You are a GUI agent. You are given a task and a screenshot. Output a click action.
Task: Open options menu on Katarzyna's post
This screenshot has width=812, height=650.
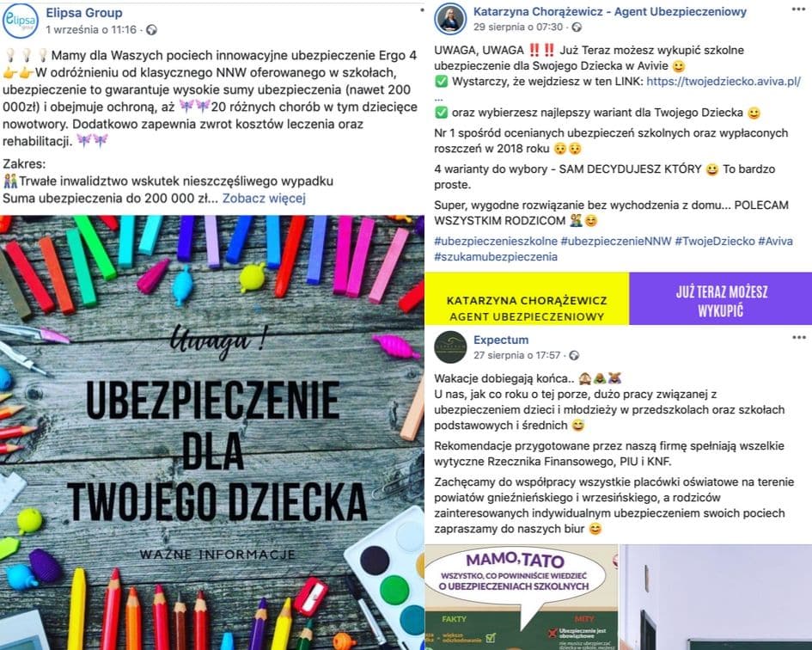pyautogui.click(x=798, y=9)
